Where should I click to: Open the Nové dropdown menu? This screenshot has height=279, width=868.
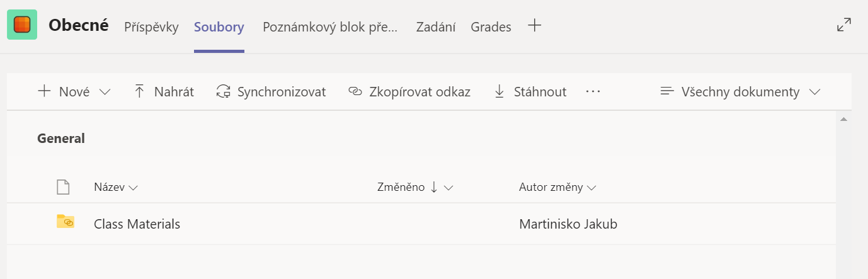[74, 92]
